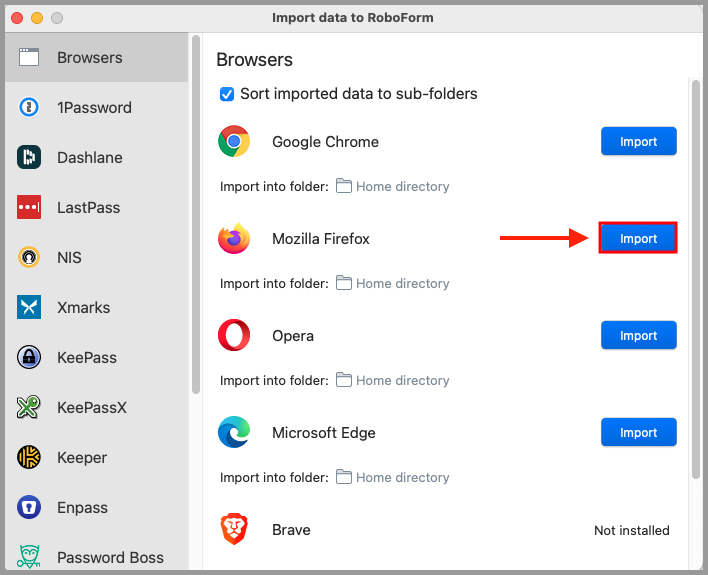The image size is (708, 575).
Task: Open the Xmarks import category
Action: pos(97,307)
